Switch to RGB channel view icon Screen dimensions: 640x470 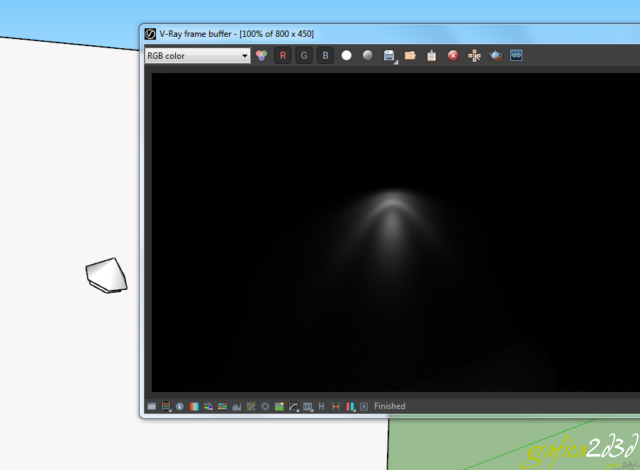(261, 55)
